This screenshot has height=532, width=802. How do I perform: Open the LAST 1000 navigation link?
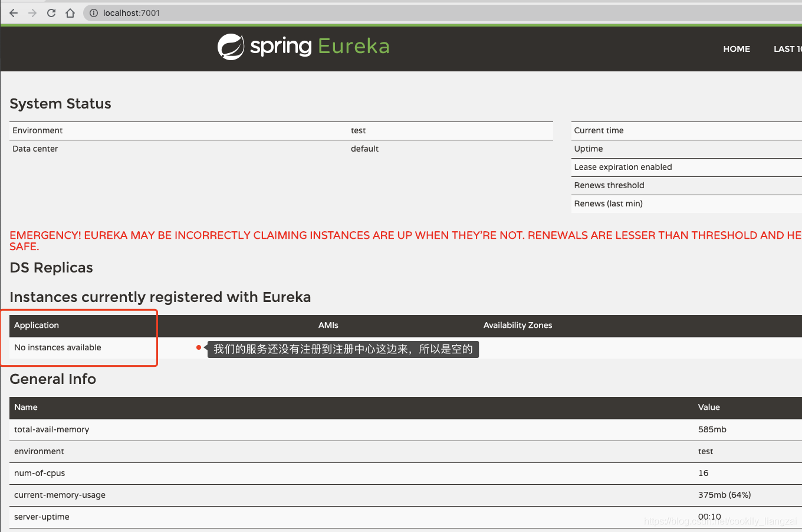[788, 49]
